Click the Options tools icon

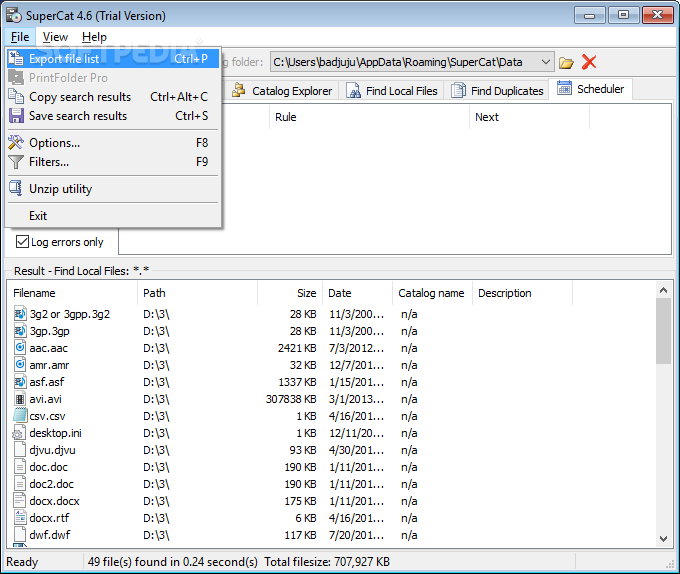[x=16, y=142]
